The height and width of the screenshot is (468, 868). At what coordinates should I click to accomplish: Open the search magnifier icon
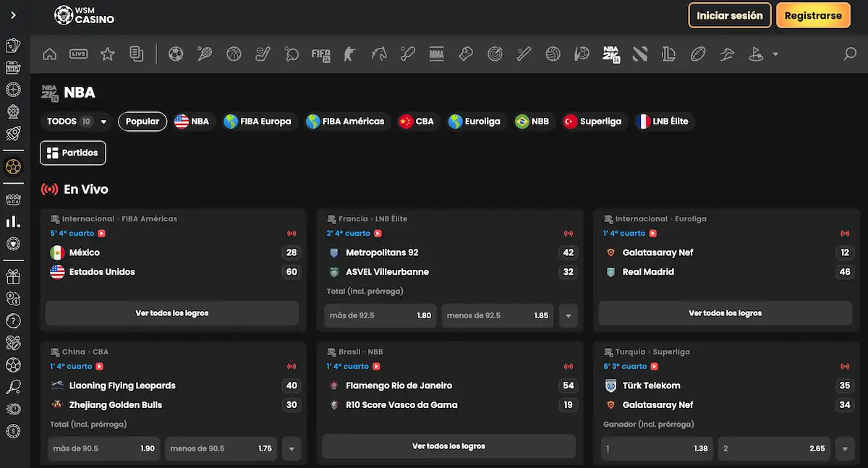point(851,54)
